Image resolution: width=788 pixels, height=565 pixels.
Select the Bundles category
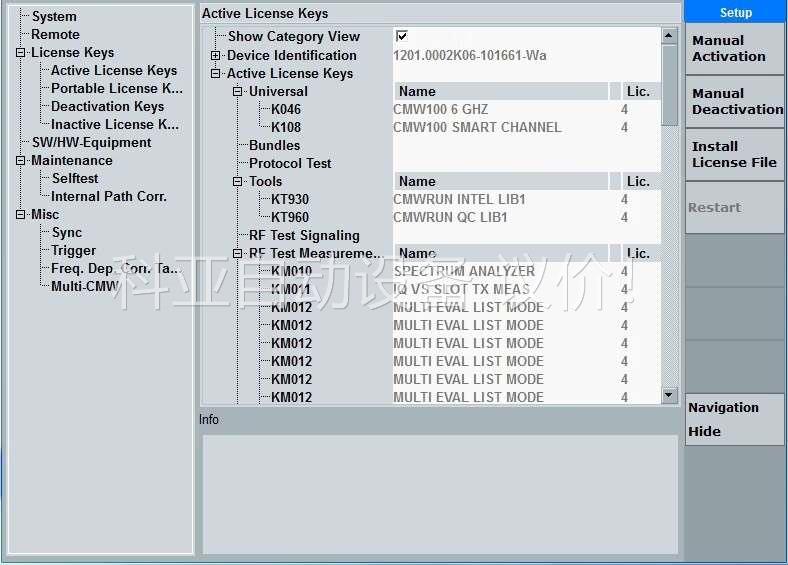pyautogui.click(x=274, y=146)
